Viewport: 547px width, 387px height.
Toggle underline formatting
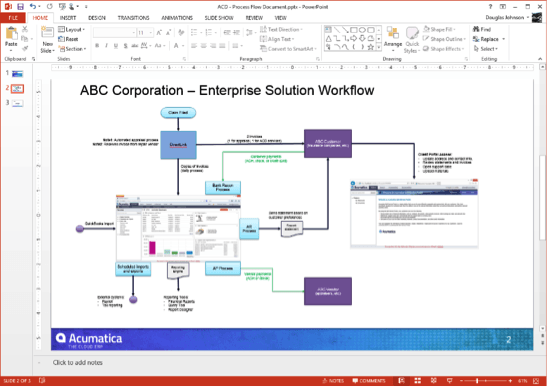click(116, 46)
